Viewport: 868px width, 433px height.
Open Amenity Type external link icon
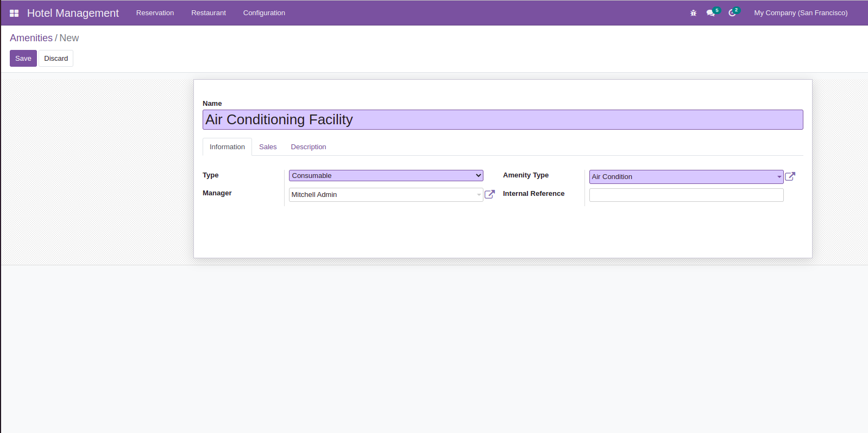(790, 176)
